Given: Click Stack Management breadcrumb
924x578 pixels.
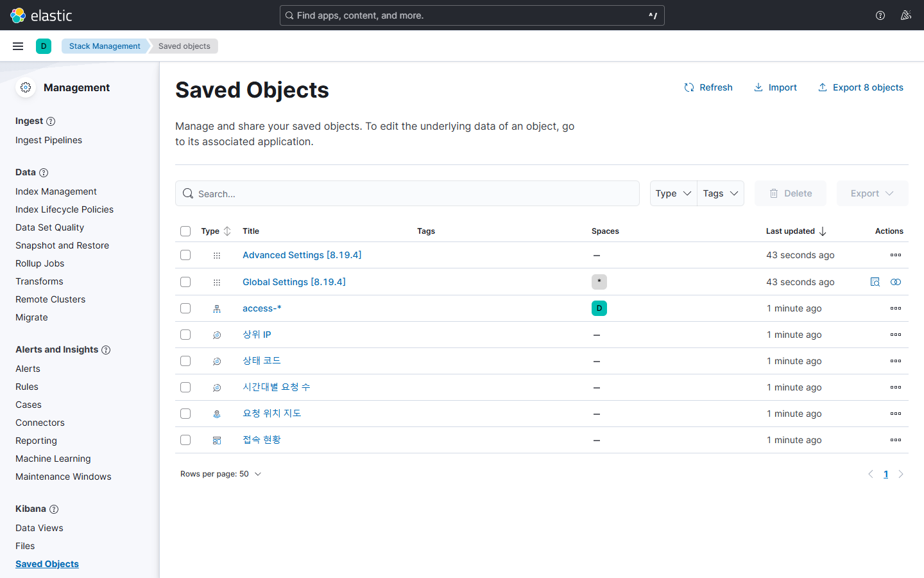Looking at the screenshot, I should tap(105, 46).
